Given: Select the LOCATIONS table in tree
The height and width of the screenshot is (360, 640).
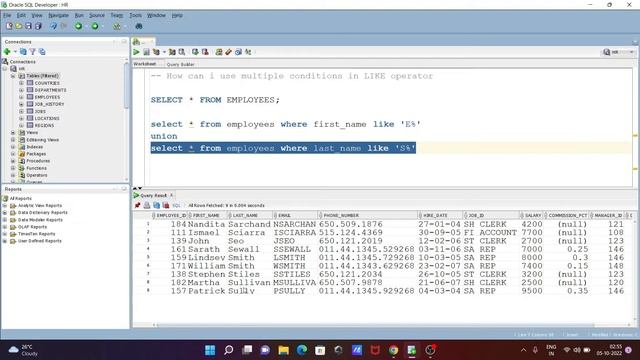Looking at the screenshot, I should point(47,118).
